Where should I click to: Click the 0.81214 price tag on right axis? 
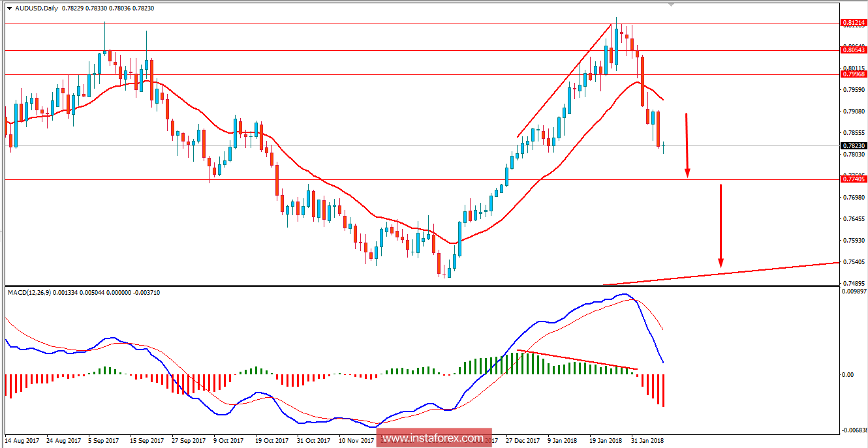[855, 22]
